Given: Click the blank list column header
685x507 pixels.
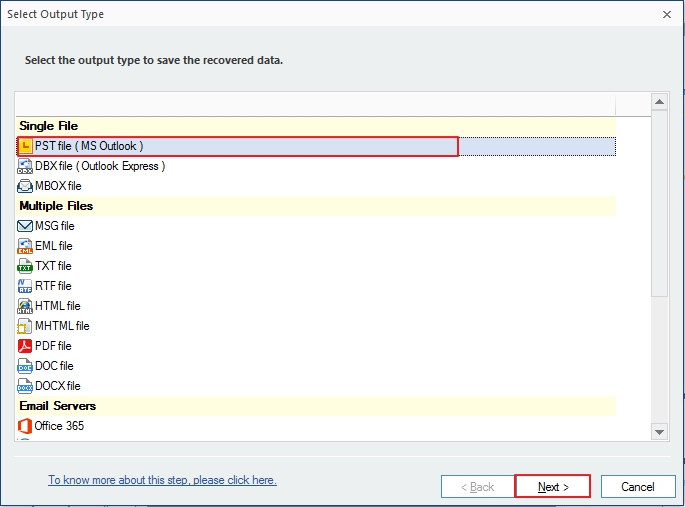Looking at the screenshot, I should pos(316,105).
